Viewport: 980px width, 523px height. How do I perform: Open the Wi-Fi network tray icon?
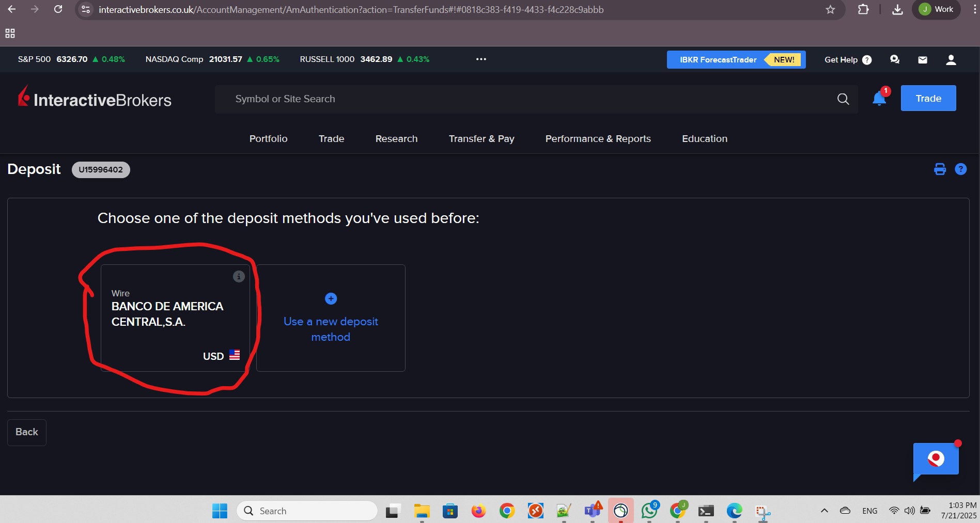[x=894, y=511]
